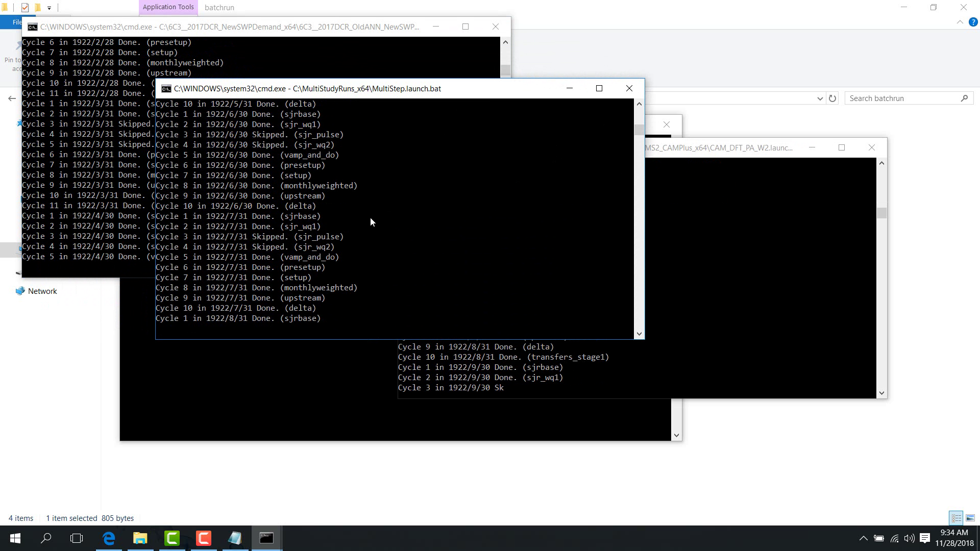
Task: Open the Action Center notifications icon
Action: pyautogui.click(x=925, y=538)
